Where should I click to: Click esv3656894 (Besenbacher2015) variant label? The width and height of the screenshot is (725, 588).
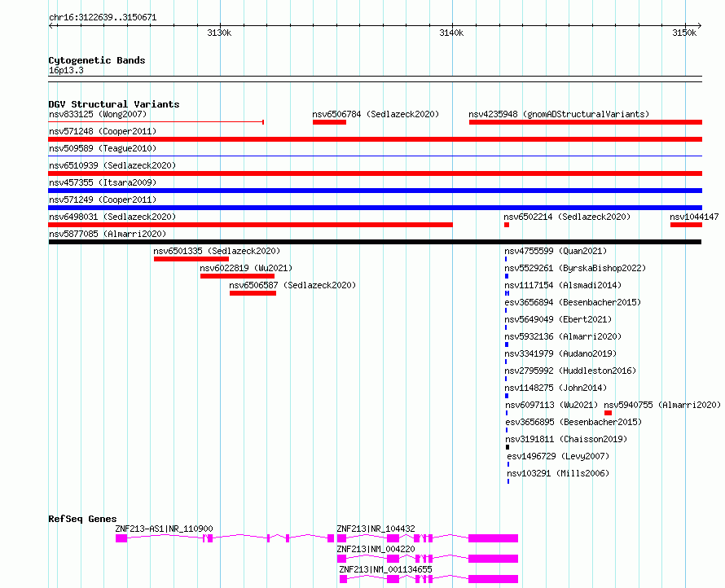(x=573, y=302)
